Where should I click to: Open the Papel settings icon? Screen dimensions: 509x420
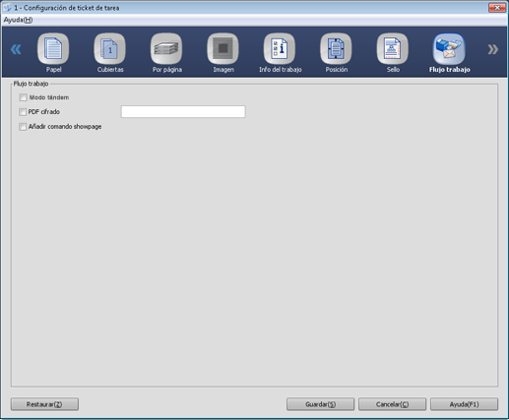click(x=53, y=49)
